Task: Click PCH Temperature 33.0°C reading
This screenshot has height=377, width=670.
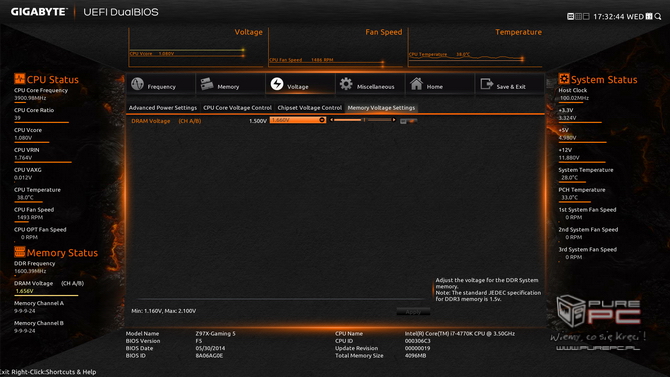Action: pos(582,194)
